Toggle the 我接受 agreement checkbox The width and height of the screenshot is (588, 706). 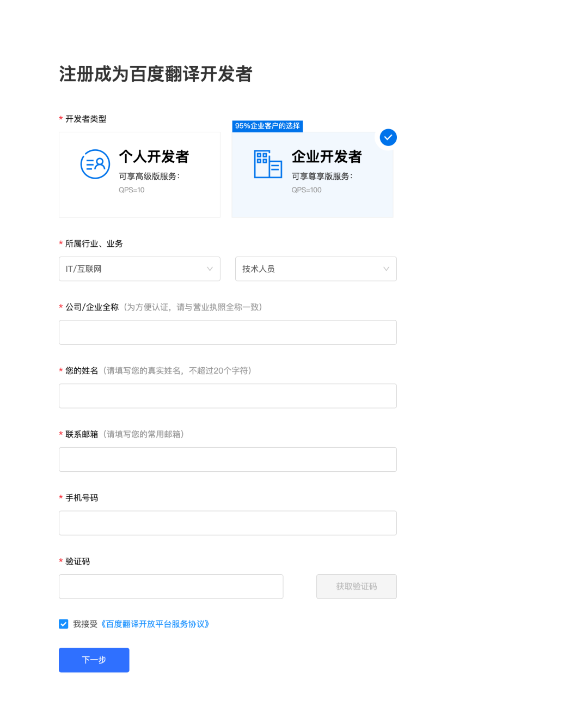pos(64,624)
